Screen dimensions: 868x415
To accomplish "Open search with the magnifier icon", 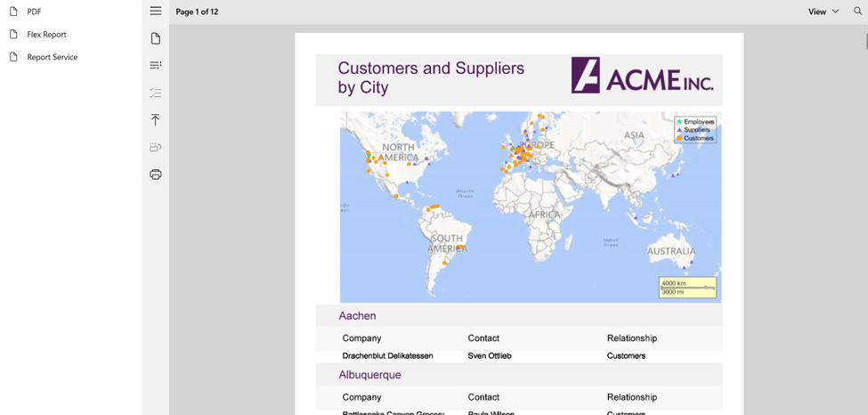I will [x=857, y=12].
